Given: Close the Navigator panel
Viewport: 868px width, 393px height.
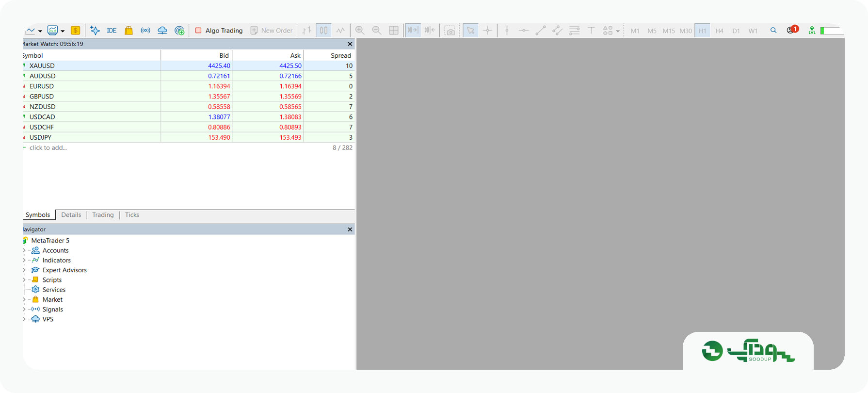Looking at the screenshot, I should 350,229.
